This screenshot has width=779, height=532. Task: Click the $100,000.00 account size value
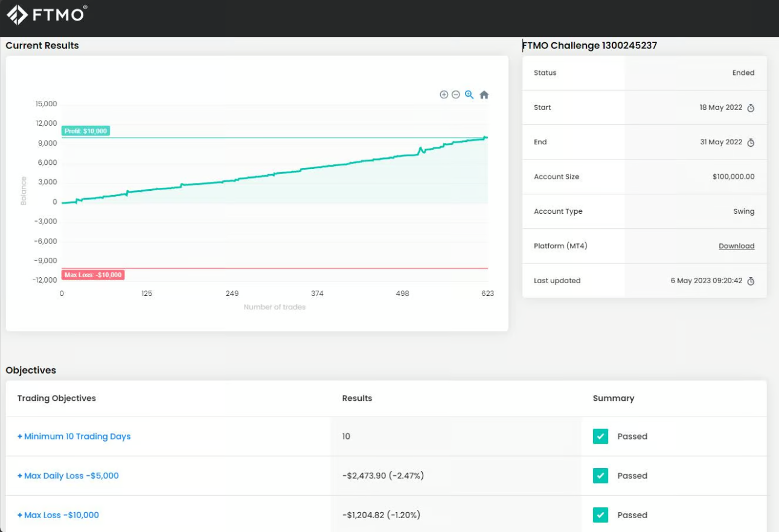point(734,177)
